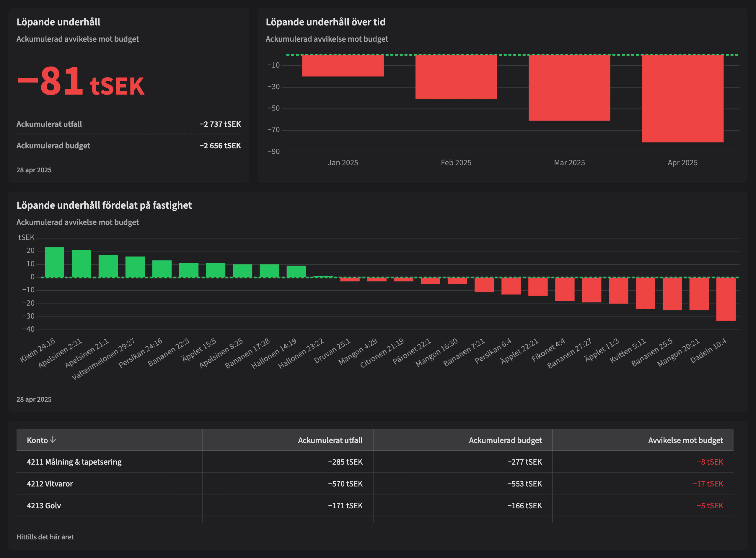
Task: Click the Fikonet 4:4 red bar
Action: (565, 289)
